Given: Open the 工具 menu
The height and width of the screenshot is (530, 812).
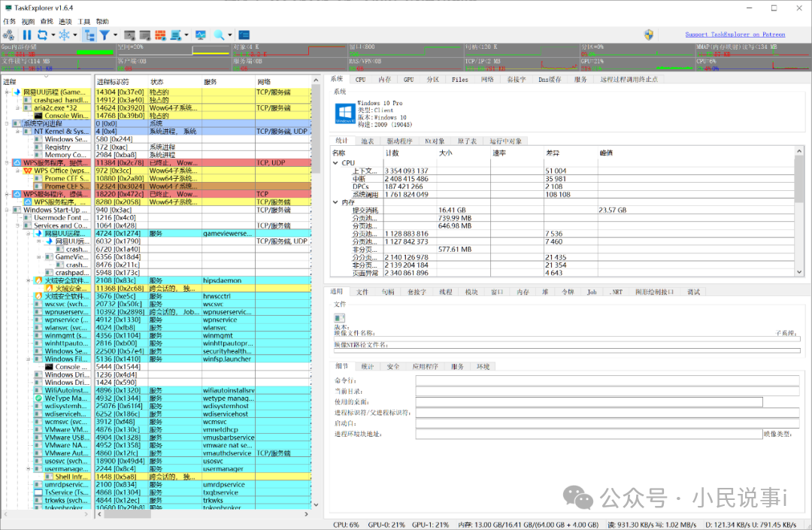Looking at the screenshot, I should pyautogui.click(x=84, y=22).
